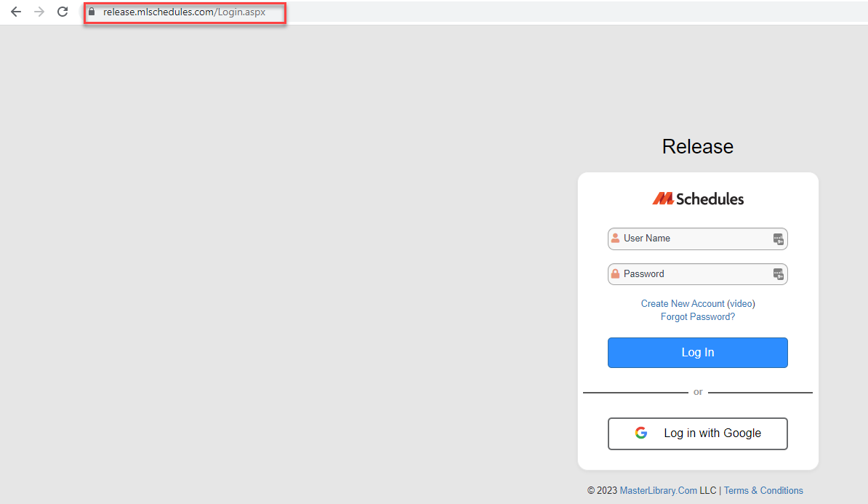Viewport: 868px width, 504px height.
Task: Click the © 2023 copyright text
Action: click(602, 491)
